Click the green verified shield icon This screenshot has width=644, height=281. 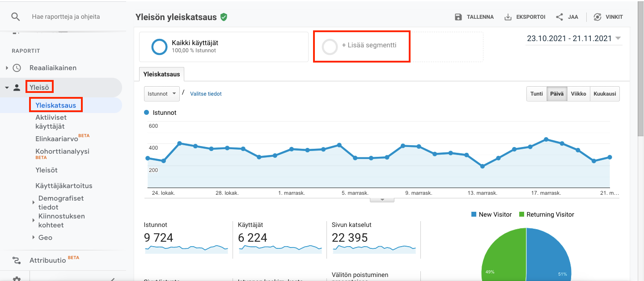click(224, 17)
